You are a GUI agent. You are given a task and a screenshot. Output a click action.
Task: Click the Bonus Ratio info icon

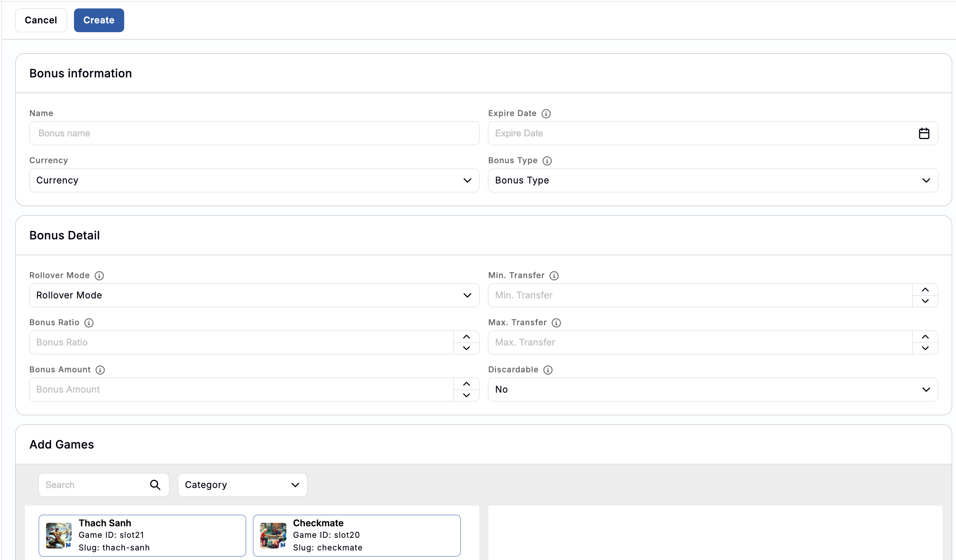(89, 323)
